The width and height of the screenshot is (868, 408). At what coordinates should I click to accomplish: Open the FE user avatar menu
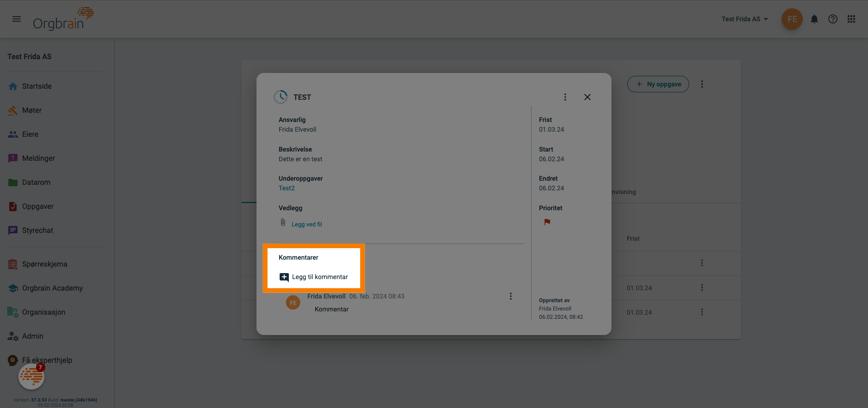tap(792, 19)
